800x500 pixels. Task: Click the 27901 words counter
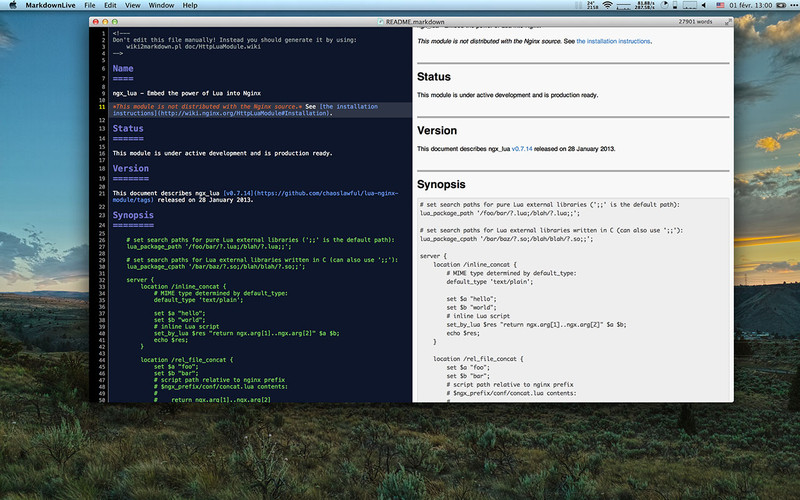pyautogui.click(x=695, y=21)
